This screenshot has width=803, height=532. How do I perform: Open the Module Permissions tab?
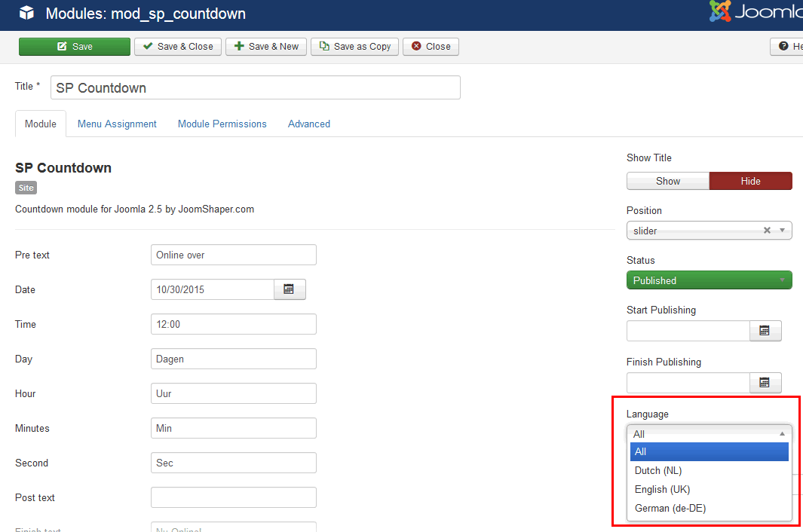(222, 124)
